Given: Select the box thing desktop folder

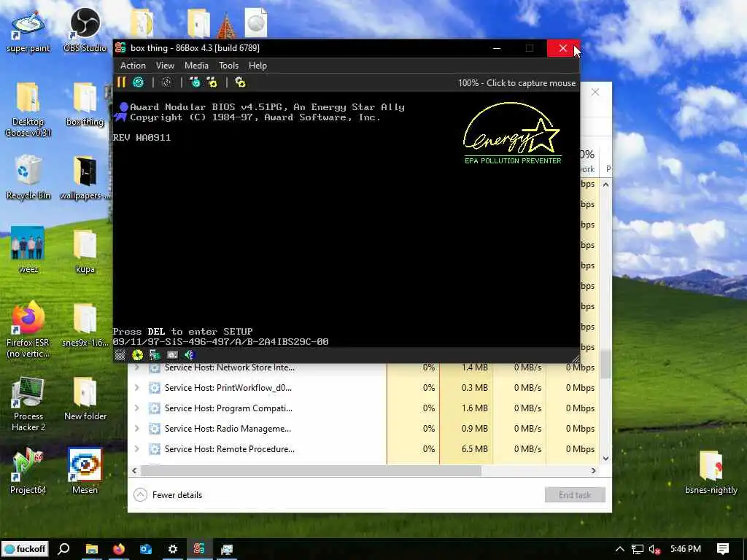Looking at the screenshot, I should pyautogui.click(x=85, y=105).
